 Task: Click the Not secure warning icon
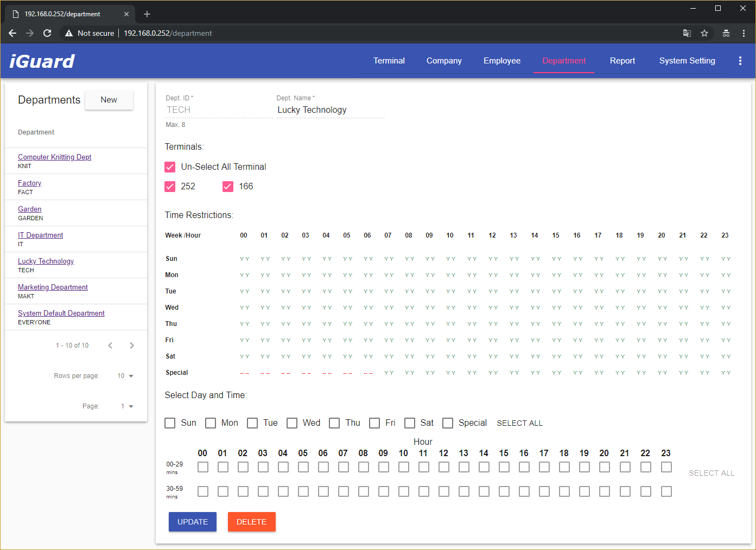tap(69, 33)
